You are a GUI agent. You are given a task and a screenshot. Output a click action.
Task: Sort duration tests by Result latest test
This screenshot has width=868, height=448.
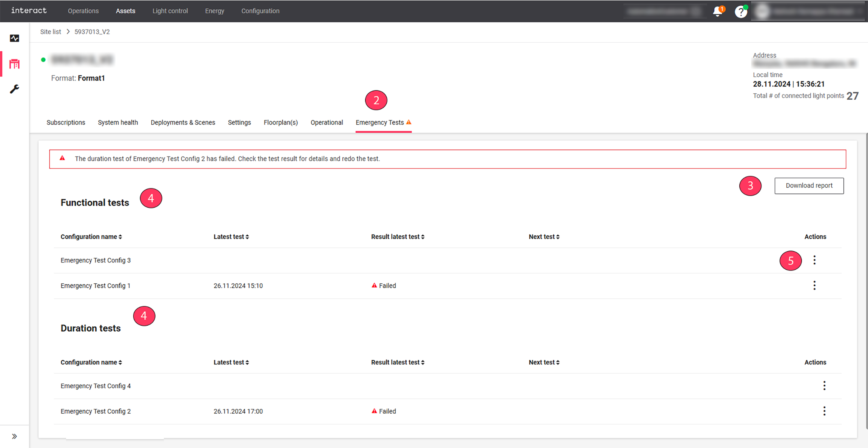(398, 362)
